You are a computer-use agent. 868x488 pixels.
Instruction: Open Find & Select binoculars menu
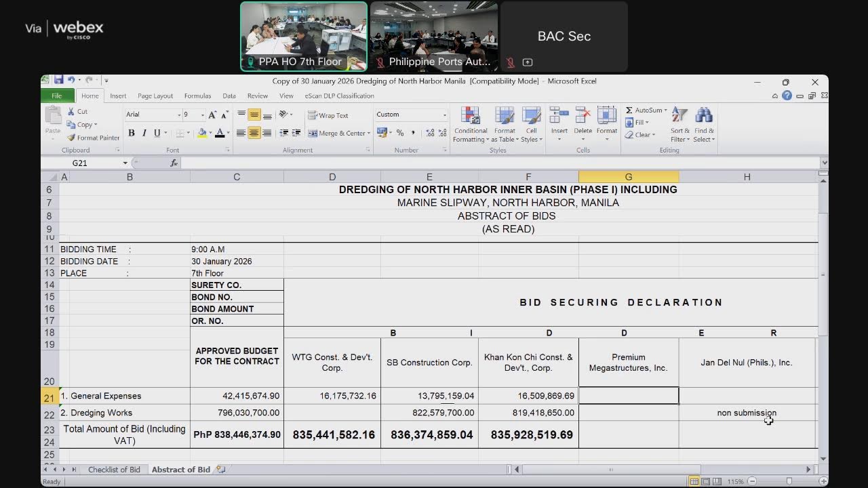pos(704,124)
